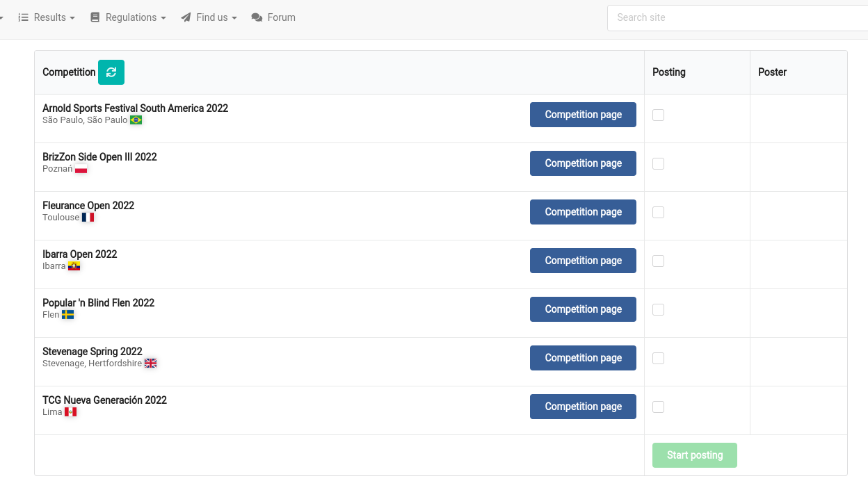Click the Ibarra Open 2022 title
Viewport: 868px width, 490px height.
click(80, 254)
